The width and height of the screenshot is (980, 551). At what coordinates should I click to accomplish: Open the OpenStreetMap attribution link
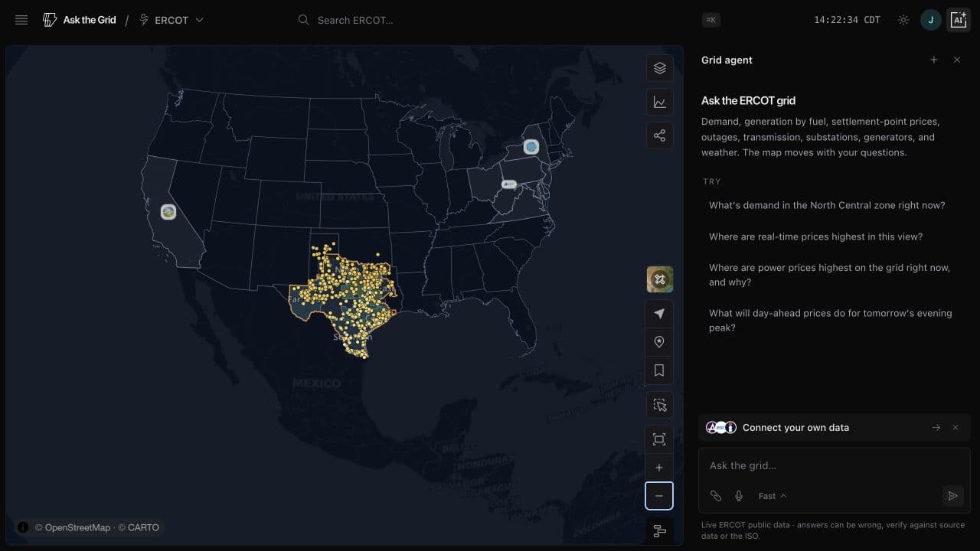(x=72, y=527)
